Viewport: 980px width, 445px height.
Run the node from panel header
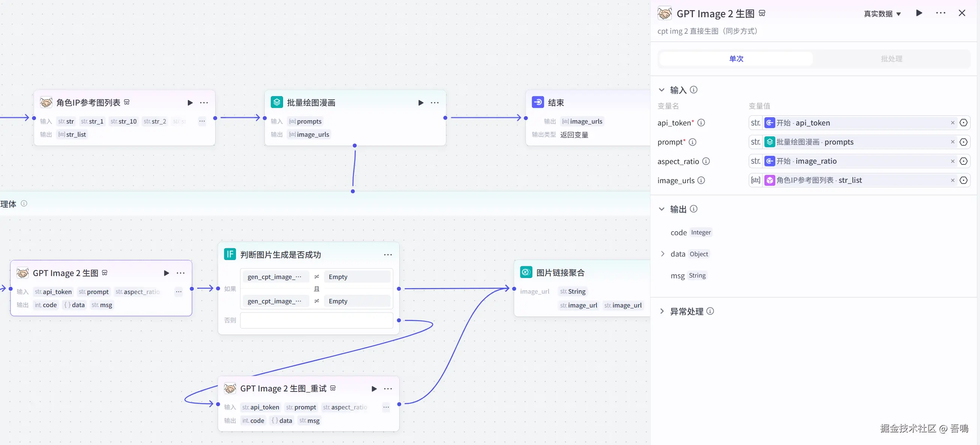coord(919,13)
